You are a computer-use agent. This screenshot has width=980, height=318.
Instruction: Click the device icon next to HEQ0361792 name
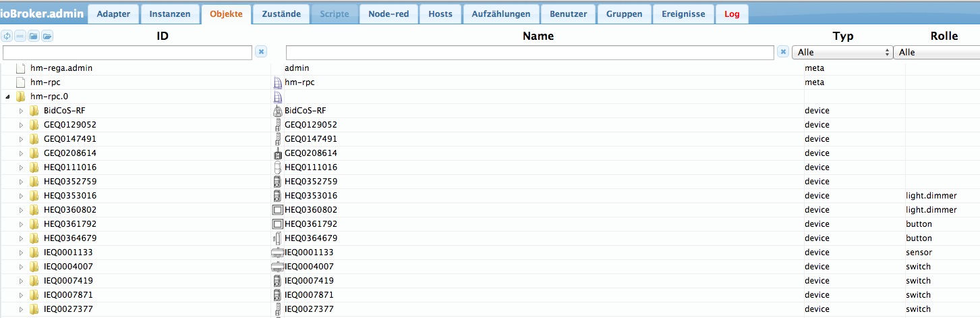point(277,224)
